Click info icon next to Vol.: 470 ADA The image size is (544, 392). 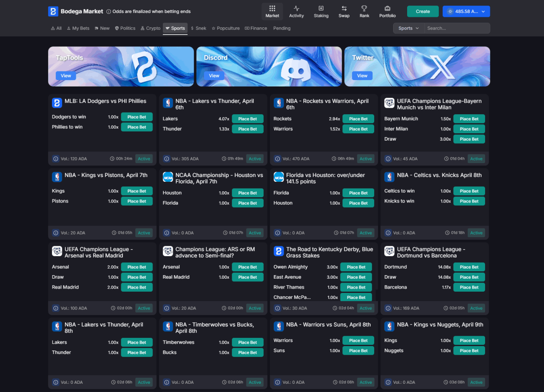[277, 159]
